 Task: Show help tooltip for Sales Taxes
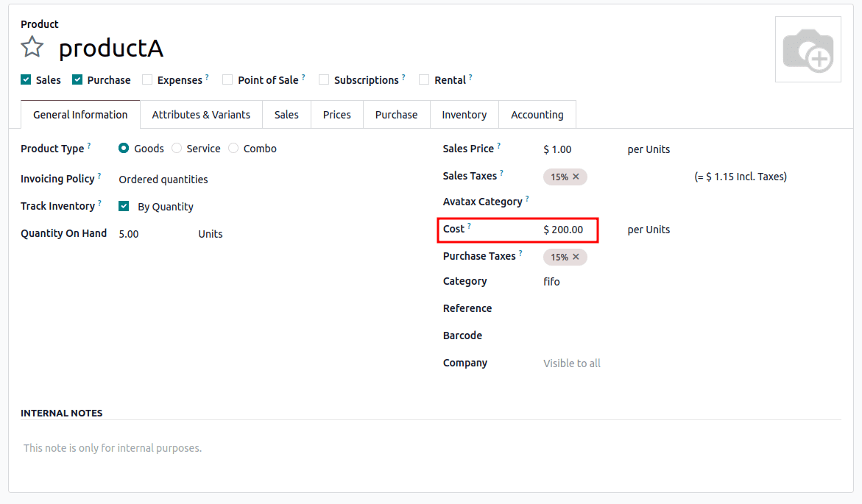501,173
